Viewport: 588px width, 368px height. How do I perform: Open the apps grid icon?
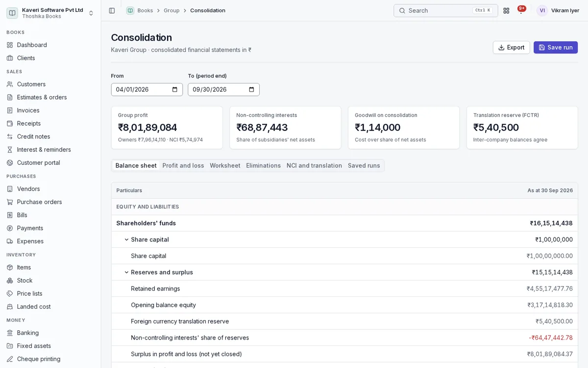(x=506, y=10)
